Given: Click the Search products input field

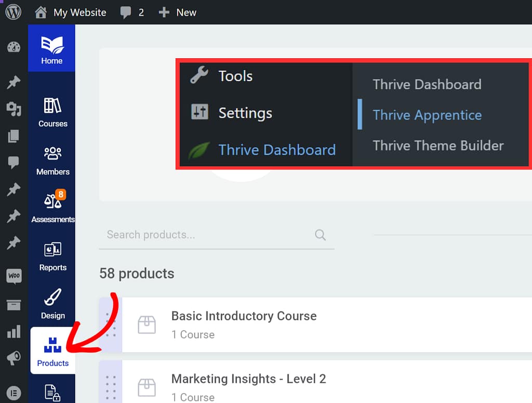Looking at the screenshot, I should pyautogui.click(x=208, y=235).
